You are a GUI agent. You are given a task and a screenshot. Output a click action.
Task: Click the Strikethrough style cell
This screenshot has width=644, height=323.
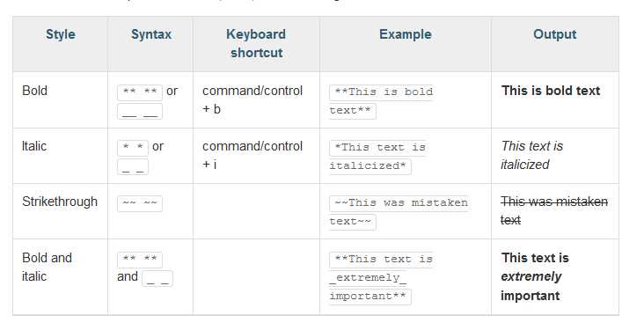point(60,202)
